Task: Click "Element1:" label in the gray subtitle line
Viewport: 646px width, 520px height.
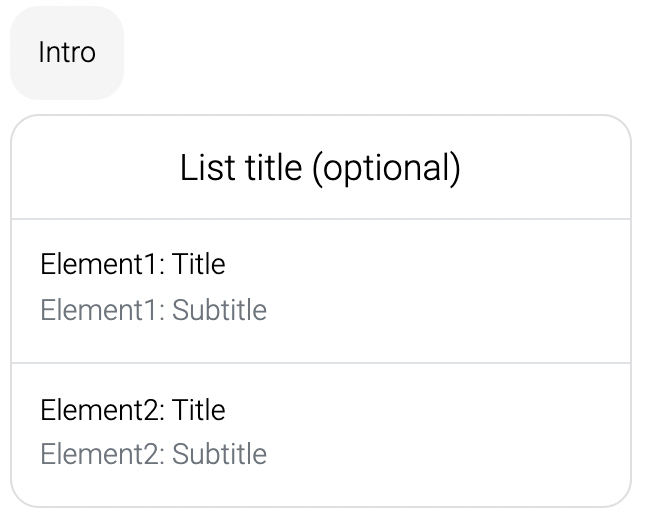Action: (x=103, y=309)
